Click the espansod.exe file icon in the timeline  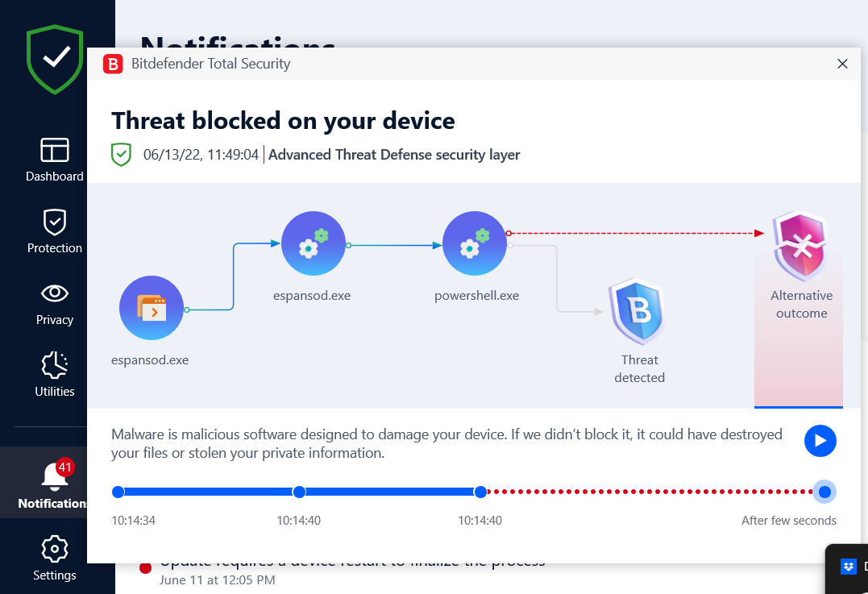[x=152, y=308]
